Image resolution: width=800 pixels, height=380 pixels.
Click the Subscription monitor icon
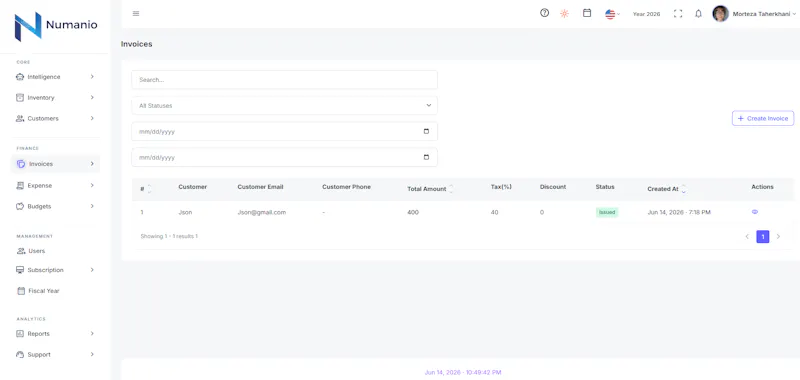20,270
